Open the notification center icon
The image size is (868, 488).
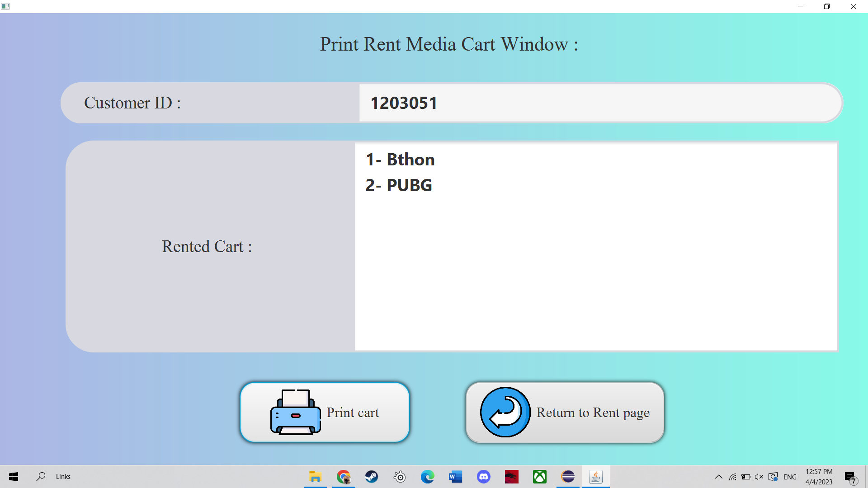(850, 477)
